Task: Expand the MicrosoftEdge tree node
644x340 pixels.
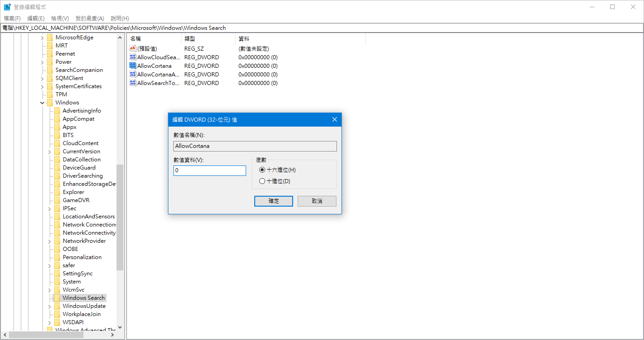Action: click(x=42, y=38)
